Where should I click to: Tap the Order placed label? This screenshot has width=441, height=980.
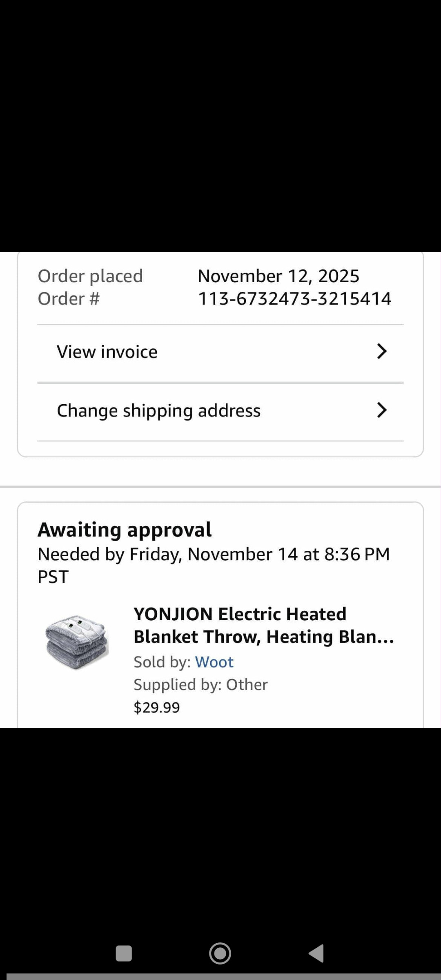click(x=90, y=276)
